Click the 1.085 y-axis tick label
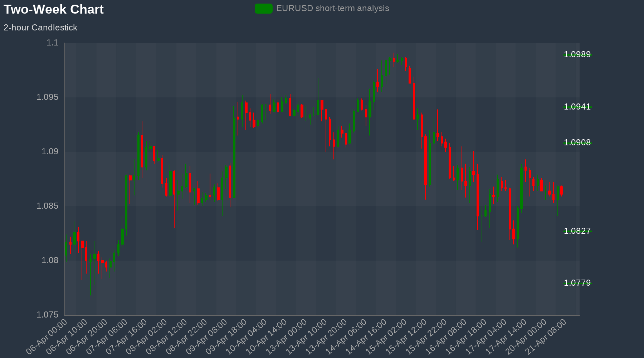Viewport: 644px width, 358px height. click(47, 206)
